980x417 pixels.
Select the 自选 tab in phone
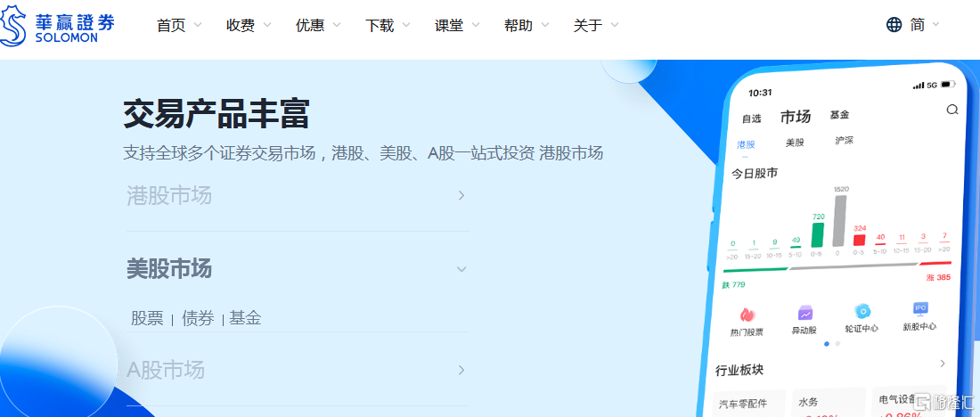(x=752, y=119)
